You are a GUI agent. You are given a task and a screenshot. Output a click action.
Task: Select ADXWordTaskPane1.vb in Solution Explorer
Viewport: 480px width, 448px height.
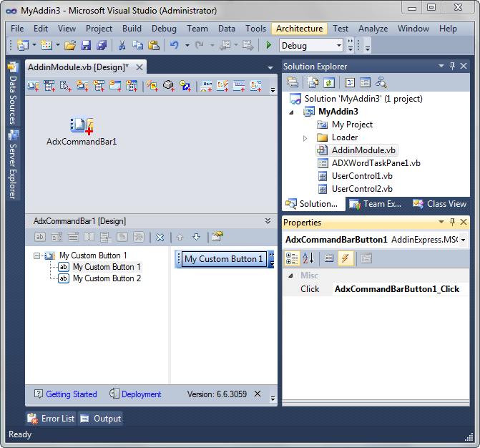point(376,163)
